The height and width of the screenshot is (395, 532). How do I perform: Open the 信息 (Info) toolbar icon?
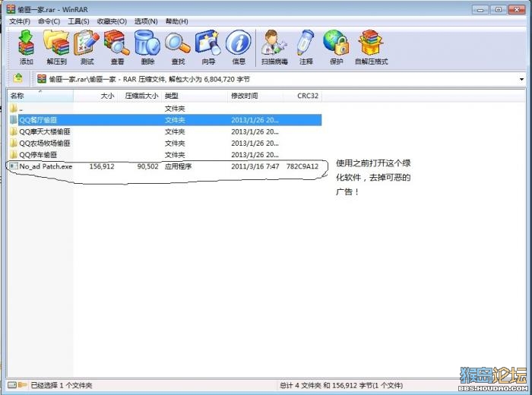(239, 43)
